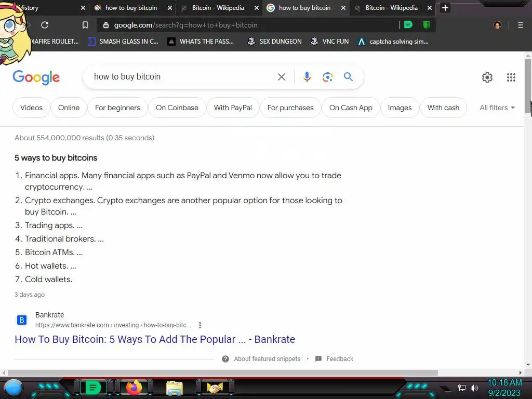Expand the All filters dropdown
Screen dimensions: 532x399
[x=497, y=108]
